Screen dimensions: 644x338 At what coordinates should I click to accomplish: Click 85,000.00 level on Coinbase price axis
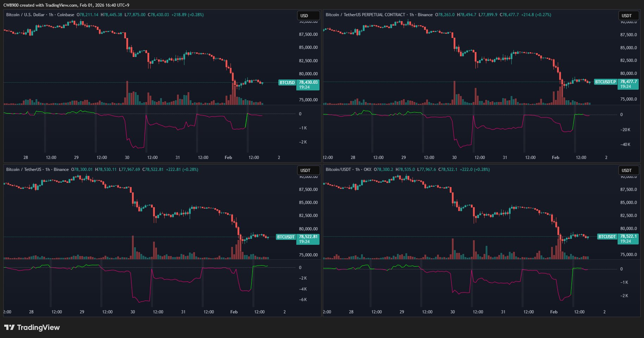tap(308, 47)
